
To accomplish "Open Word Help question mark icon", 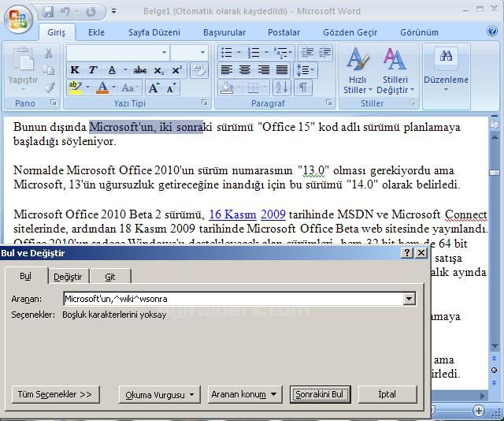I will [491, 32].
